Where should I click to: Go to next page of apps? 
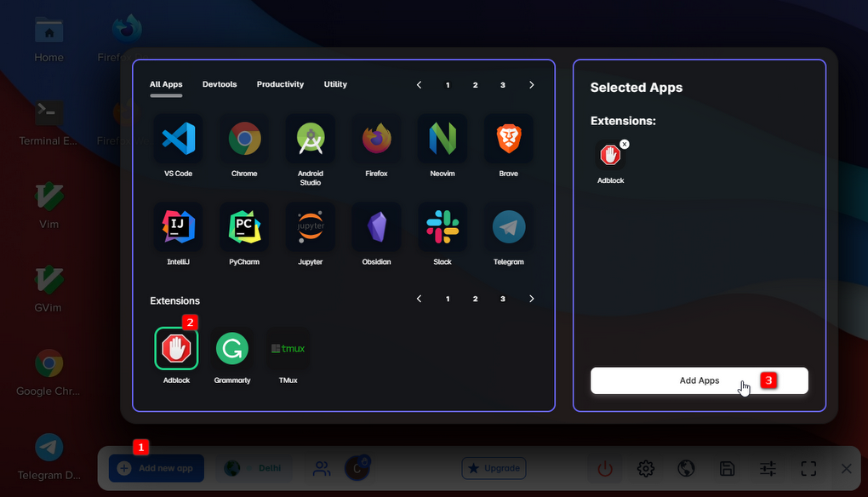pos(531,85)
